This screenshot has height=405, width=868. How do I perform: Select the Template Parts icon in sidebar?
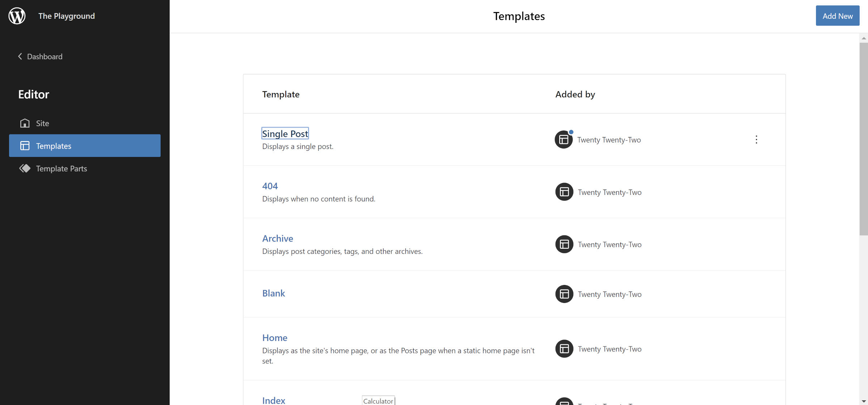point(24,168)
